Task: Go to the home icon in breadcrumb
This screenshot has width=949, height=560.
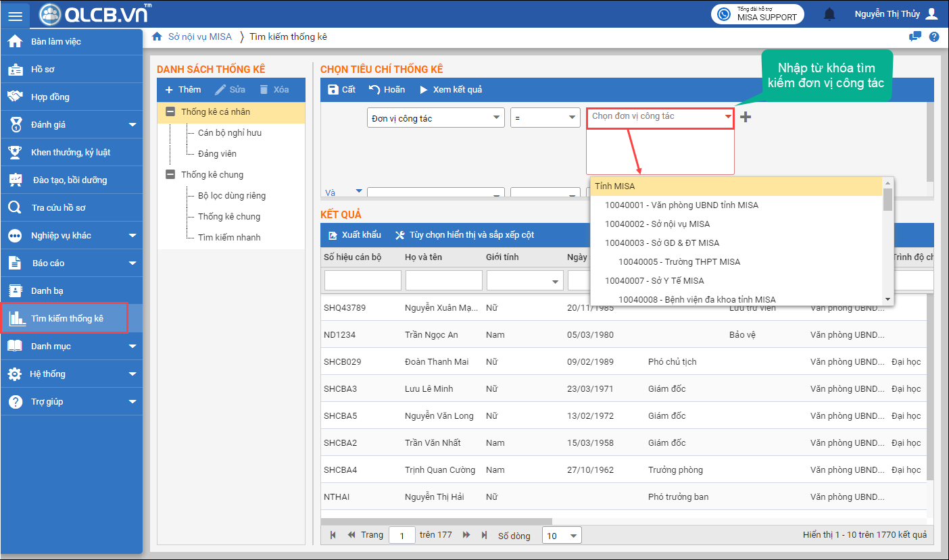Action: 157,37
